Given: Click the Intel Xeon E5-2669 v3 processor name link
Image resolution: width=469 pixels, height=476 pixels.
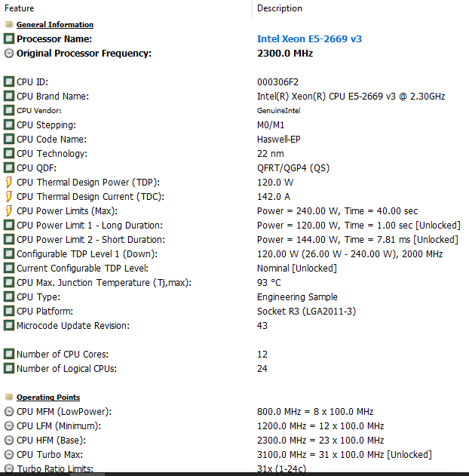Looking at the screenshot, I should pos(309,39).
